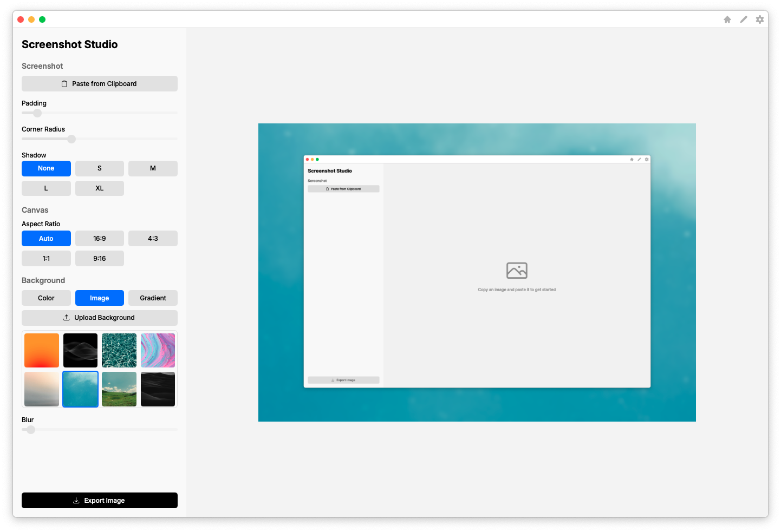Click the home icon in the top toolbar
This screenshot has width=781, height=532.
pyautogui.click(x=727, y=19)
